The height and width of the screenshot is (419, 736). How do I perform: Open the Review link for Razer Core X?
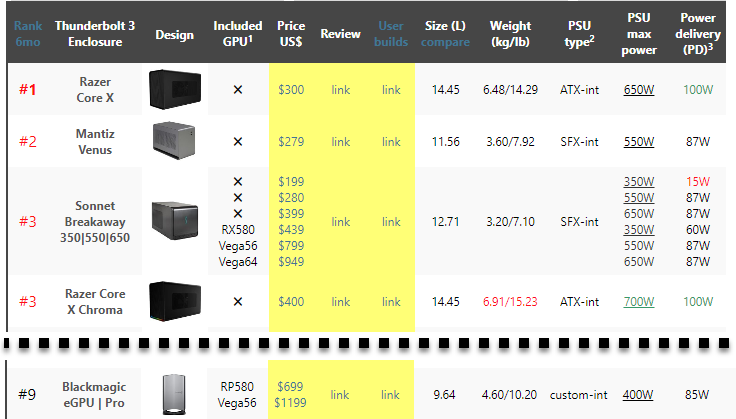tap(340, 90)
